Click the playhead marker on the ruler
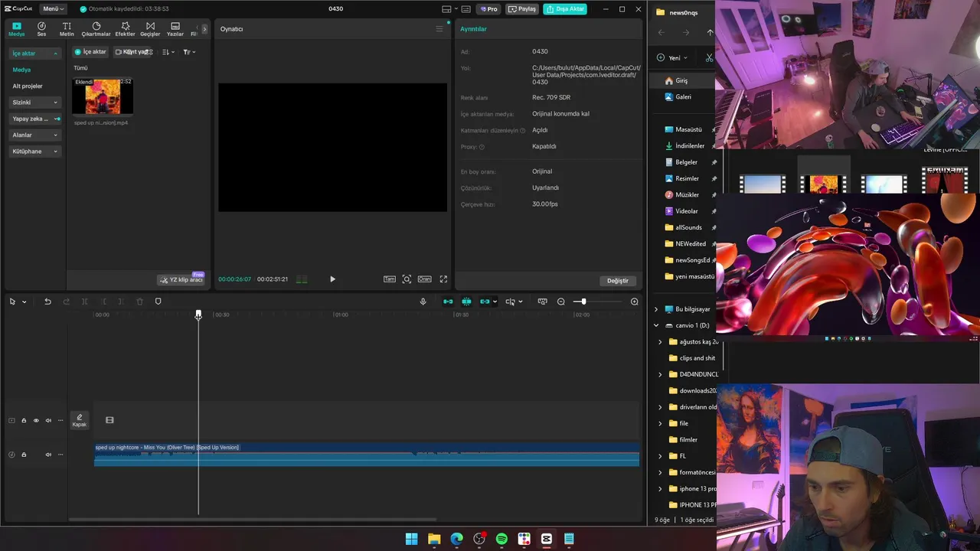Screen dimensions: 980x551 198,315
